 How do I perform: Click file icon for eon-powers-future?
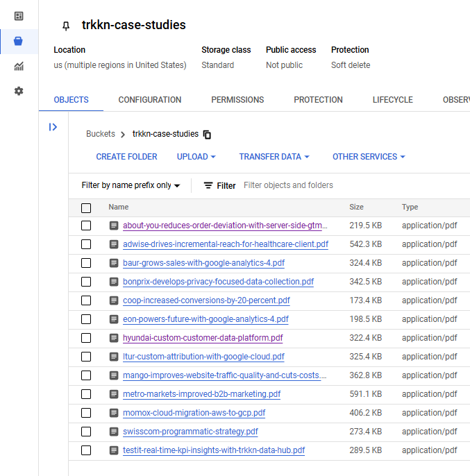coord(114,319)
